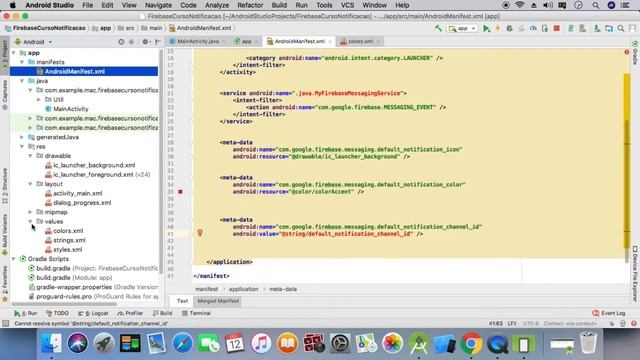Toggle the Captures tool window
Image resolution: width=640 pixels, height=360 pixels.
click(5, 95)
